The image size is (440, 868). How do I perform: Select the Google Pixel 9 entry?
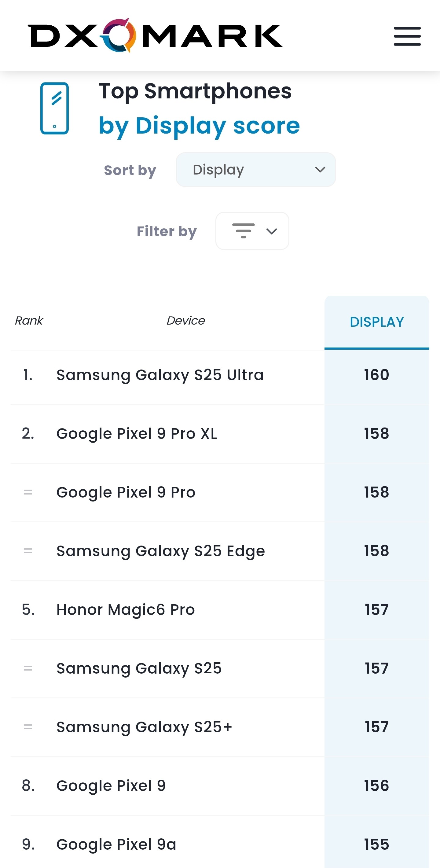pos(111,785)
